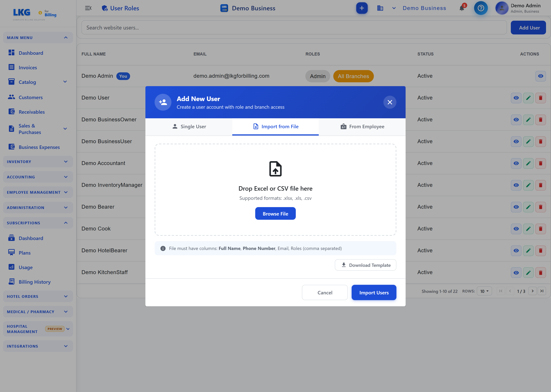Expand the HOSPITAL MANAGEMENT preview section

(x=38, y=329)
